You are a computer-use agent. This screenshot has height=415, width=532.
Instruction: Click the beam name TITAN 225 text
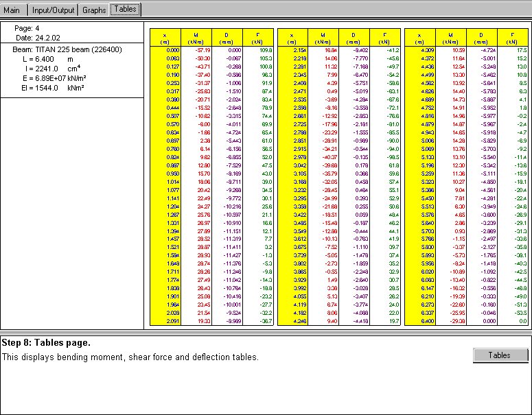point(67,50)
